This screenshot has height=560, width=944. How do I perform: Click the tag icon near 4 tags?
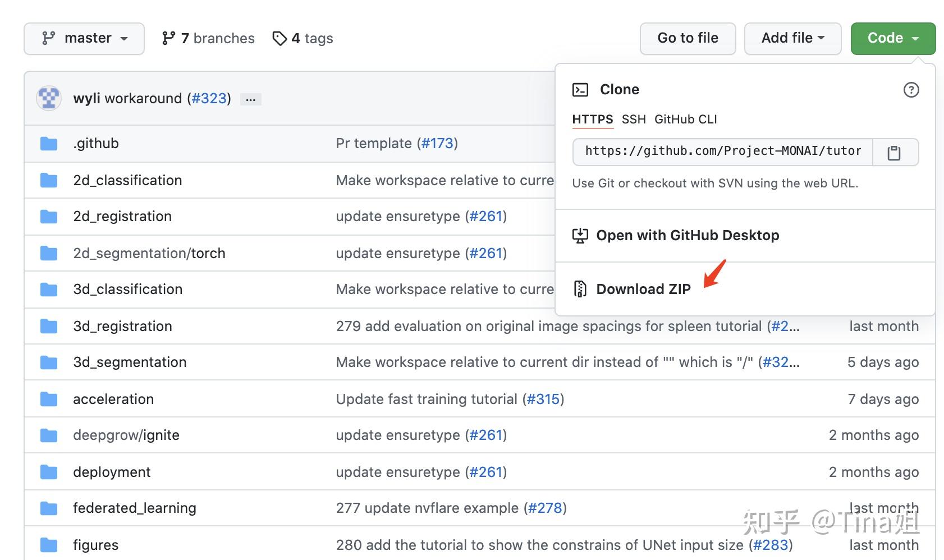(x=280, y=38)
